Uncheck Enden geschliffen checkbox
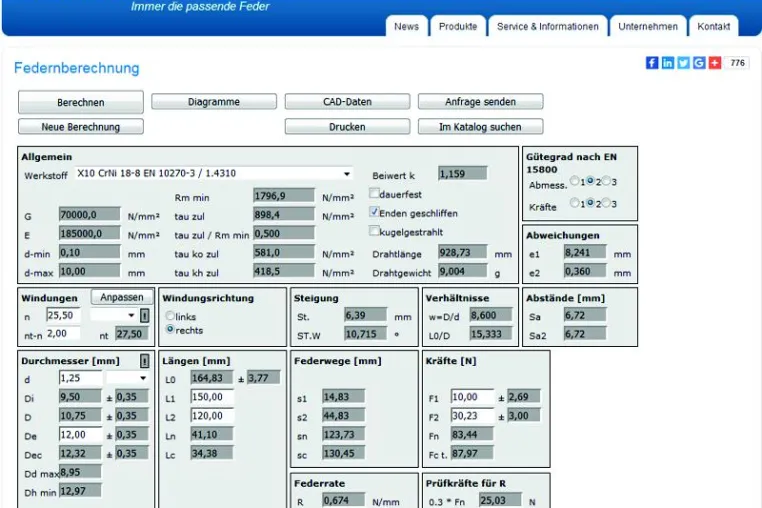The height and width of the screenshot is (508, 762). tap(374, 212)
